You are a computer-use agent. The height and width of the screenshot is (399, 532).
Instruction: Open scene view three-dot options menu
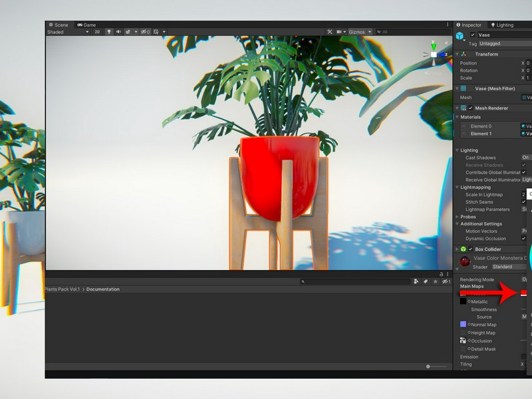pyautogui.click(x=448, y=25)
